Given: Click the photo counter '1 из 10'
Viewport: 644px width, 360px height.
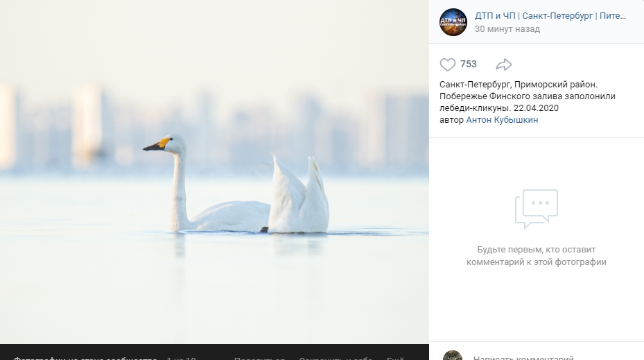Looking at the screenshot, I should [x=181, y=358].
